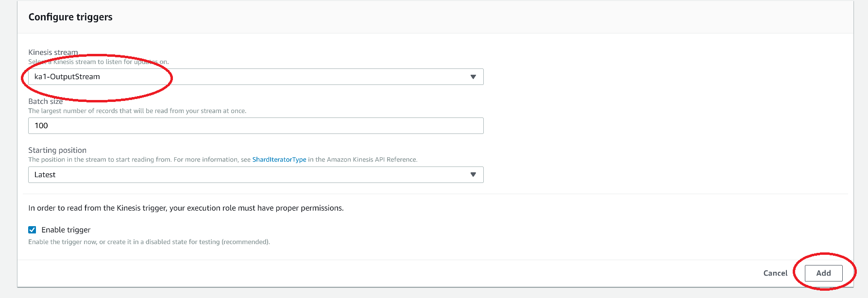Viewport: 868px width, 298px height.
Task: Click the Select a Kinesis stream description
Action: [x=99, y=62]
